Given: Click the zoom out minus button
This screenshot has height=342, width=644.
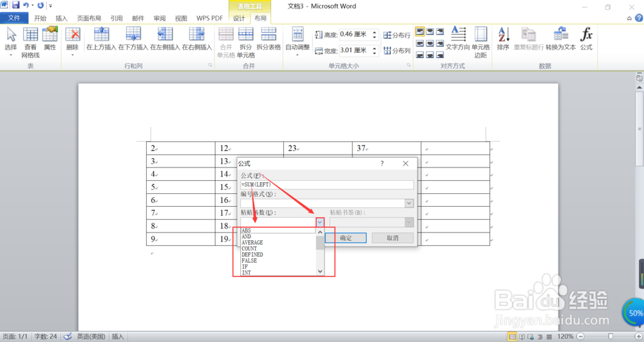Looking at the screenshot, I should 580,337.
